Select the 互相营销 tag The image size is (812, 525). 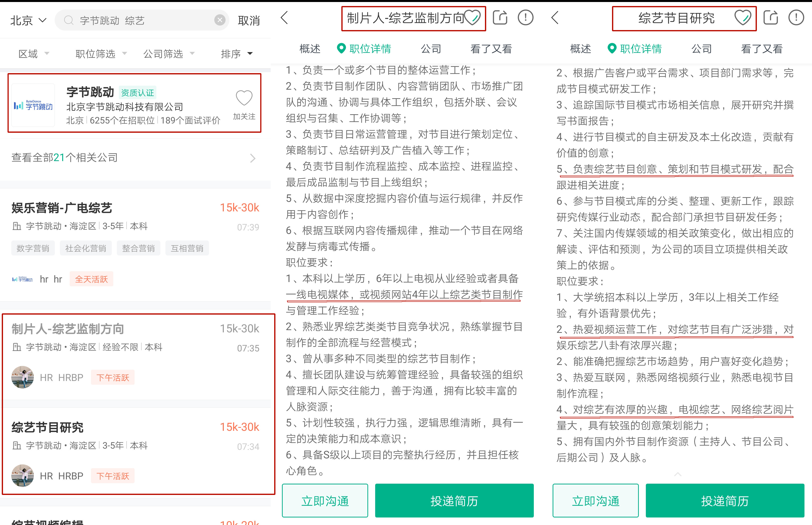click(x=187, y=248)
